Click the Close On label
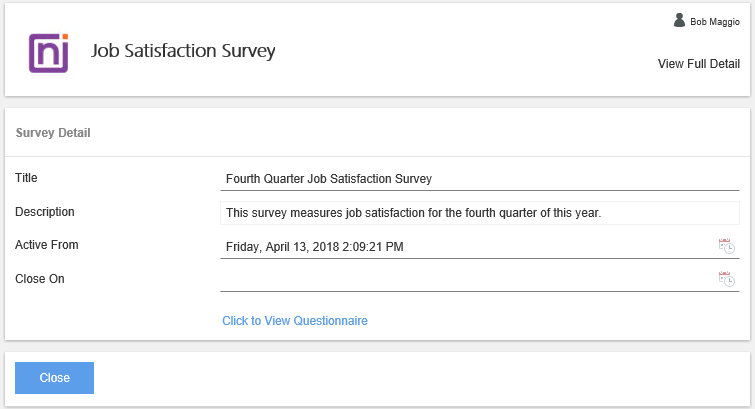This screenshot has height=409, width=755. click(x=40, y=279)
